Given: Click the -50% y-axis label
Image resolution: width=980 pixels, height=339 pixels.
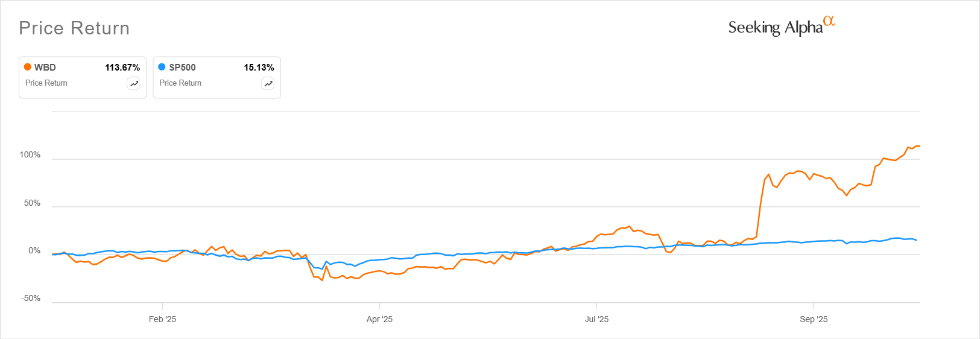Looking at the screenshot, I should point(31,299).
